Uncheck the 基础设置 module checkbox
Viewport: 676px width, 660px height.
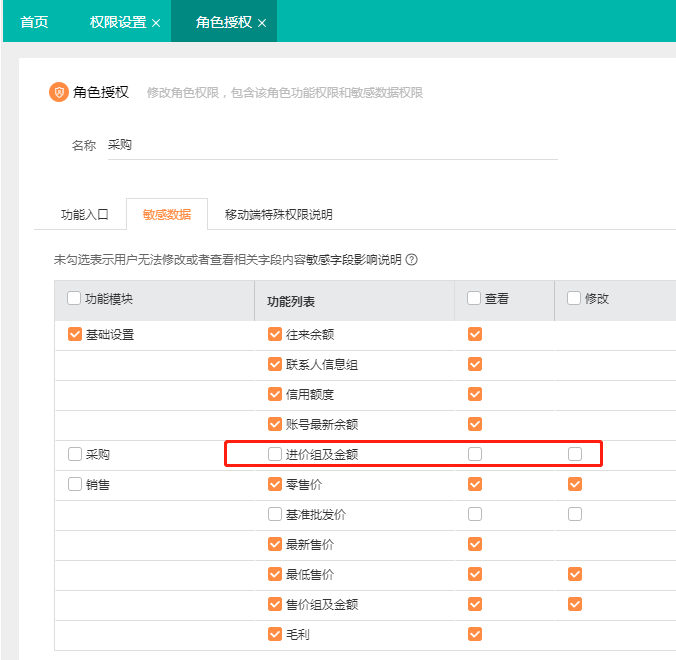[x=74, y=335]
